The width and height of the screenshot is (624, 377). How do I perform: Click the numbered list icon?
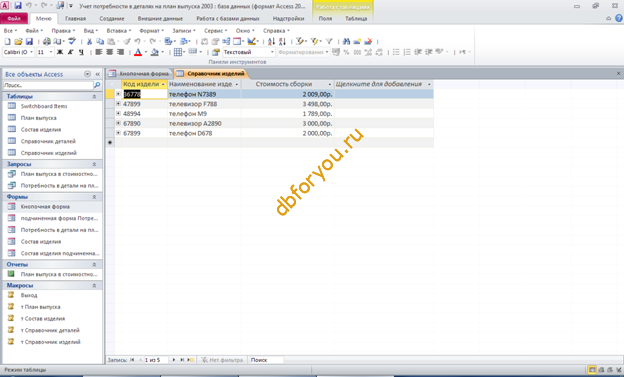407,52
